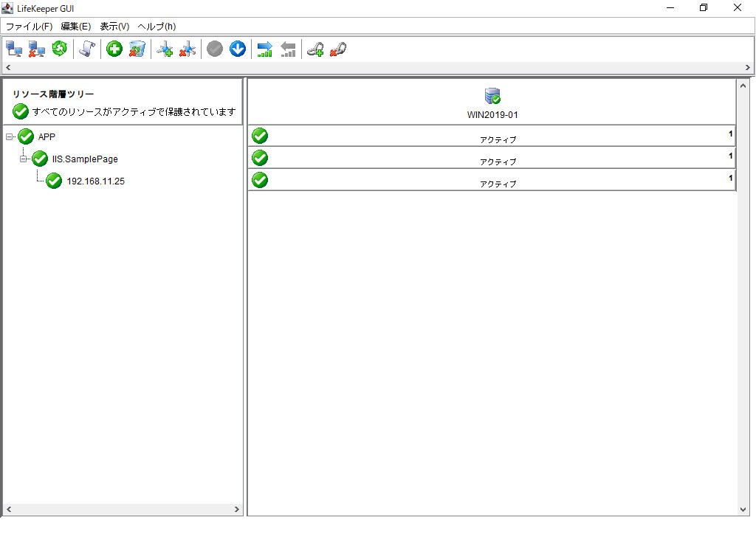
Task: Click the Extend Resource Hierarchy arrow icon
Action: click(265, 49)
